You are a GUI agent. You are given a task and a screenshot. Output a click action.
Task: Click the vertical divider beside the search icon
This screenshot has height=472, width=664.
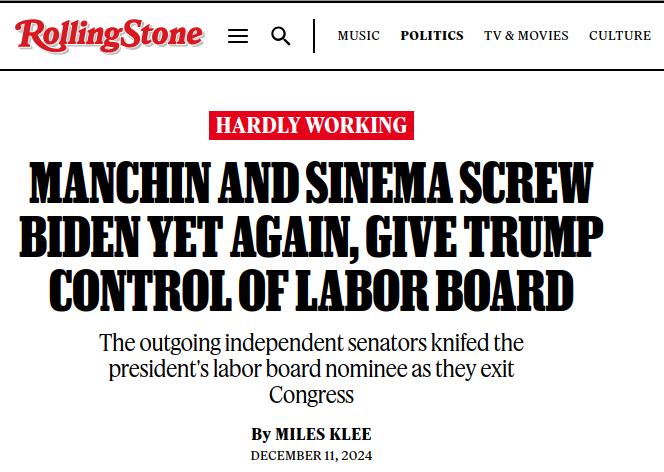tap(314, 36)
